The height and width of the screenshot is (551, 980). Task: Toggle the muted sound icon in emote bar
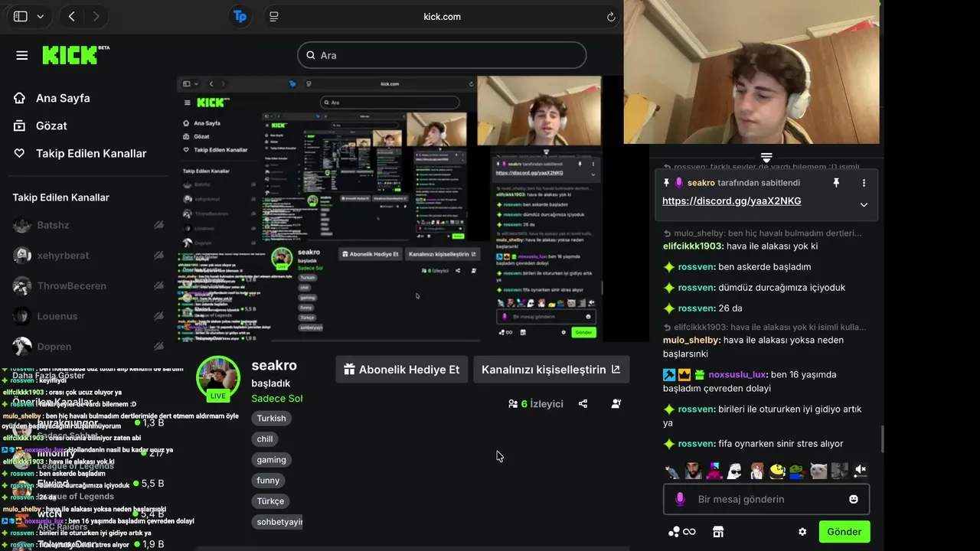pos(861,471)
